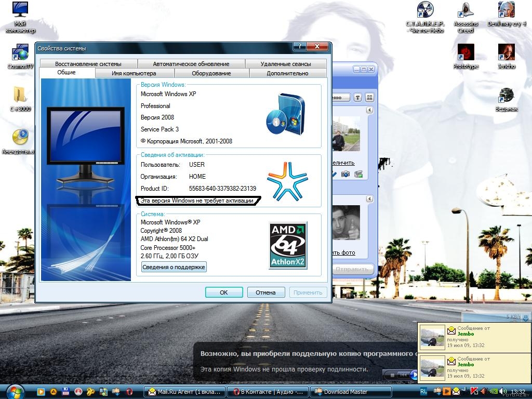
Task: Switch to Оборудование tab
Action: pos(211,73)
